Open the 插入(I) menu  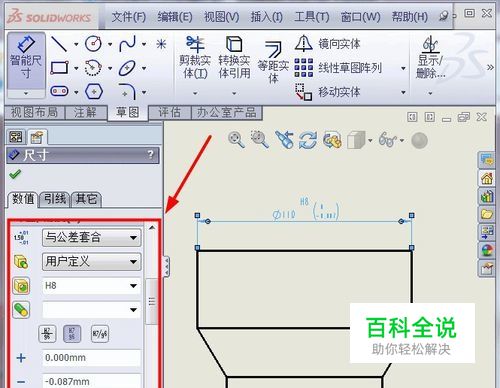coord(267,16)
